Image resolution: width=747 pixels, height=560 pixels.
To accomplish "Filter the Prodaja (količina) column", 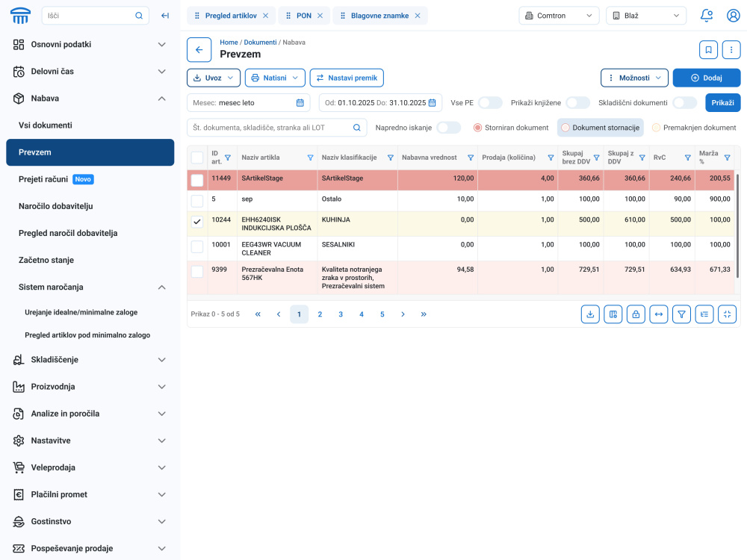I will 551,158.
